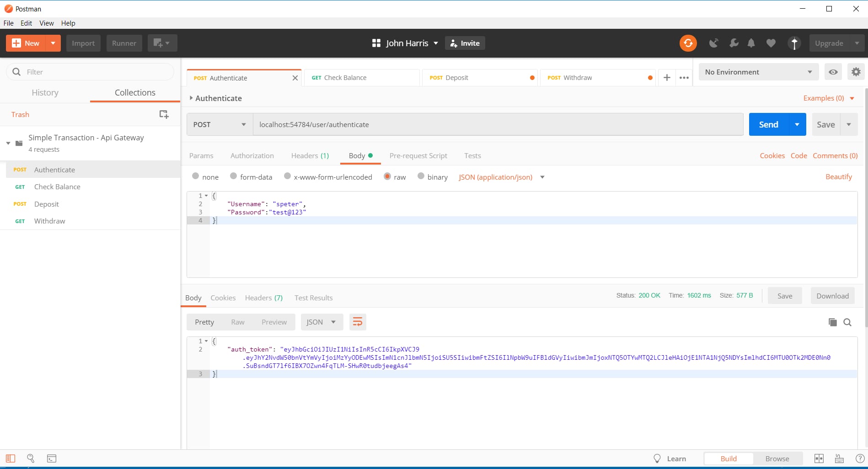The image size is (868, 469).
Task: Toggle environment quick look eye
Action: (833, 72)
